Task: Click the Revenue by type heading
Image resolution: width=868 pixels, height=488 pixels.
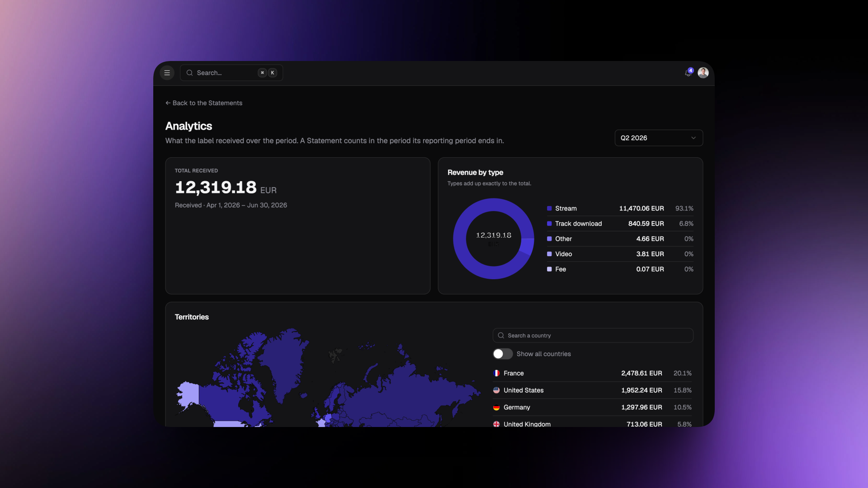Action: [x=475, y=173]
